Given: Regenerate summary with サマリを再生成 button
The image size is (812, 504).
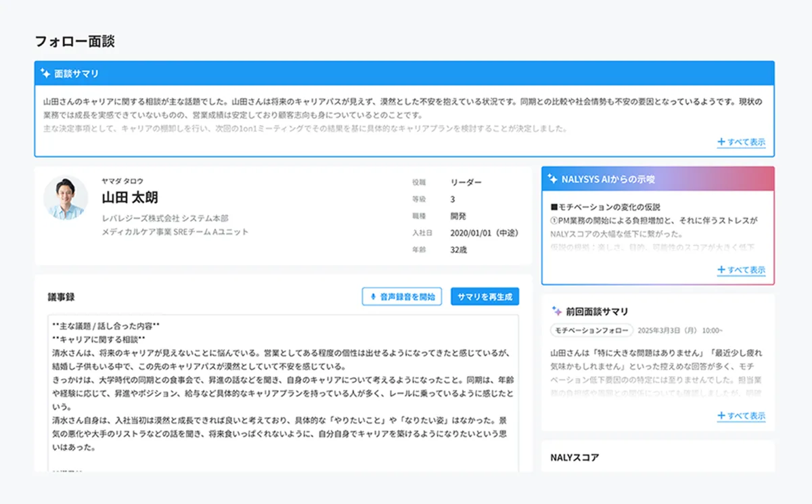Looking at the screenshot, I should (x=484, y=296).
